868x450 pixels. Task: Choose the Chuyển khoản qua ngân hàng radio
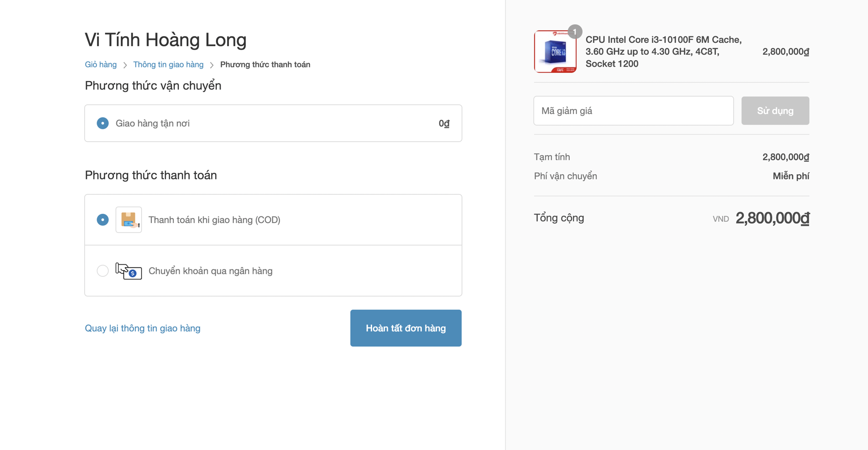pos(103,271)
